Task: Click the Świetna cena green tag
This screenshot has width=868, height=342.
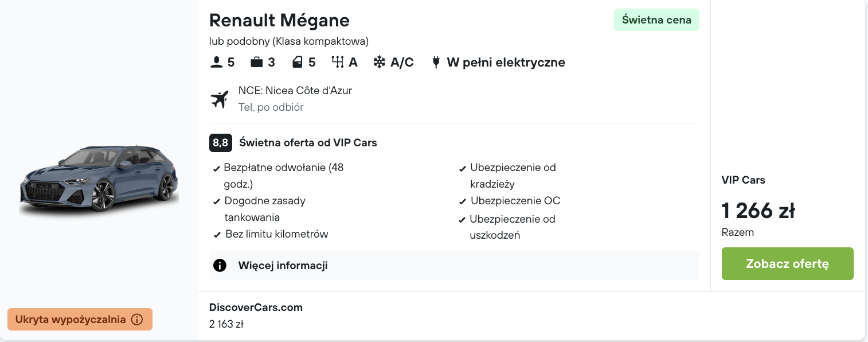Action: coord(656,20)
